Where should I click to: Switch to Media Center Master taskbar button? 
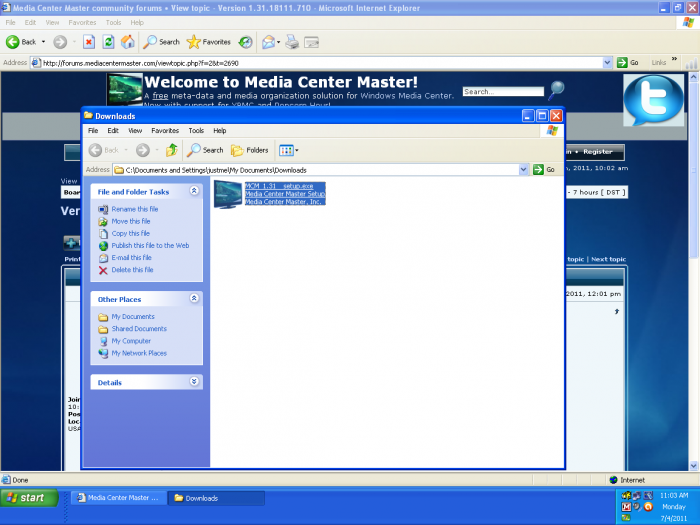click(119, 498)
